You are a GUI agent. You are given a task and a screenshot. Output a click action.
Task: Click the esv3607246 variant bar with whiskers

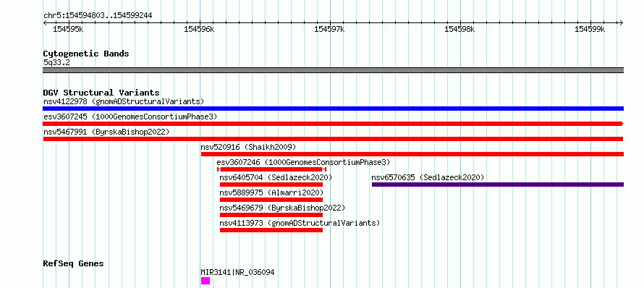[271, 169]
